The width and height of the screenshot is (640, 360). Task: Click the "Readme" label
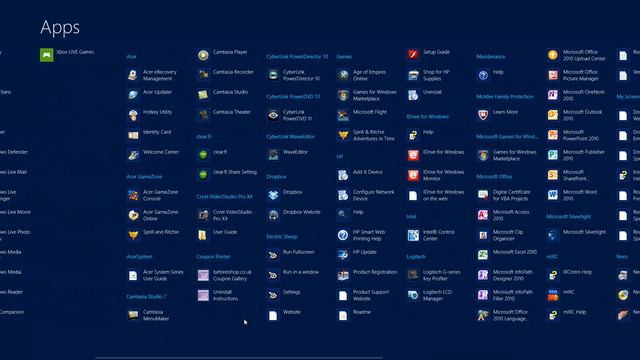pos(362,312)
